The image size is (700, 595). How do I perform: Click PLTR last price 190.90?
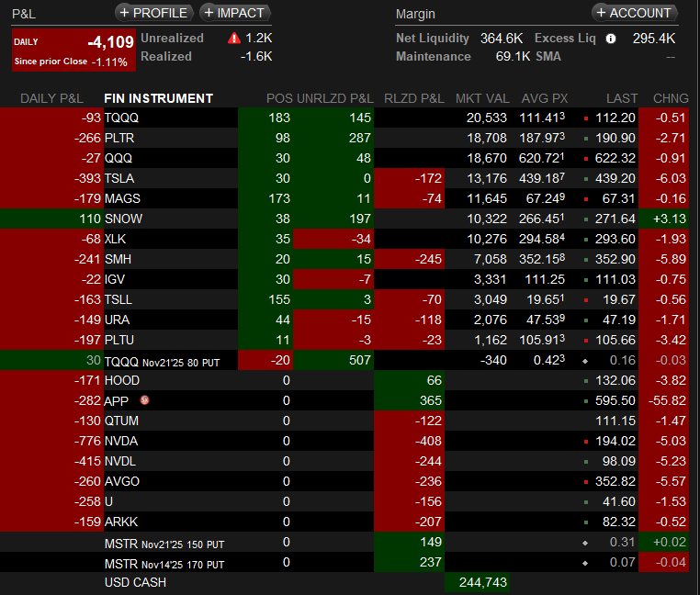615,138
